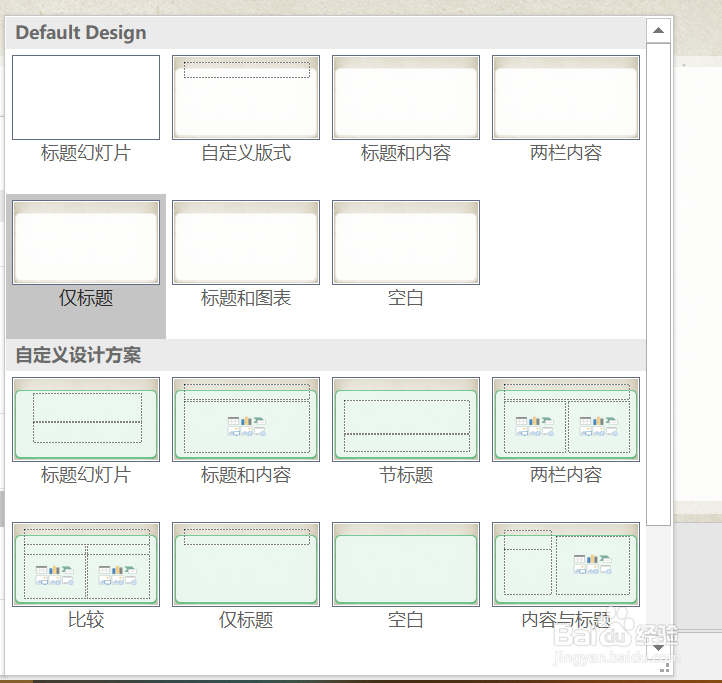722x683 pixels.
Task: Select 仅标题 layout under 自定义设计方案
Action: 246,564
